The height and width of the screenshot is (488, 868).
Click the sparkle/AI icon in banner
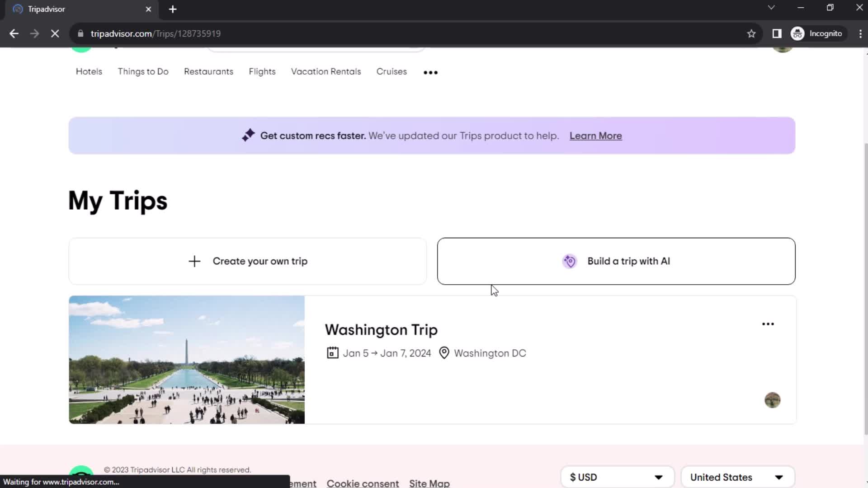(x=248, y=135)
